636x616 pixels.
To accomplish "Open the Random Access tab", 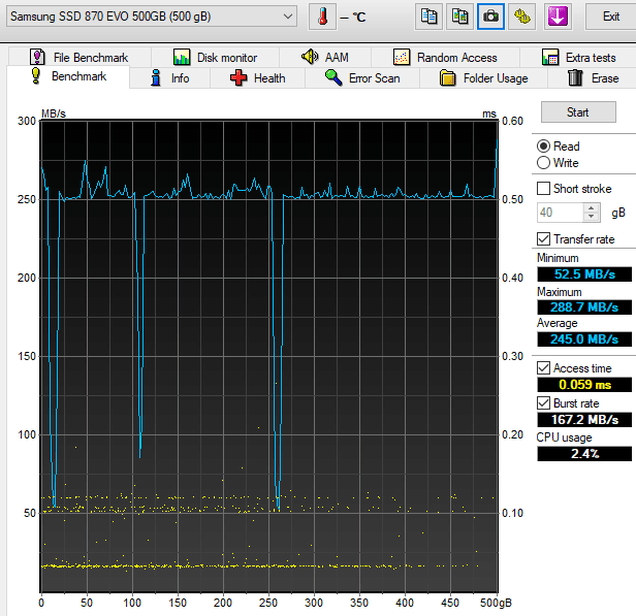I will pos(445,57).
